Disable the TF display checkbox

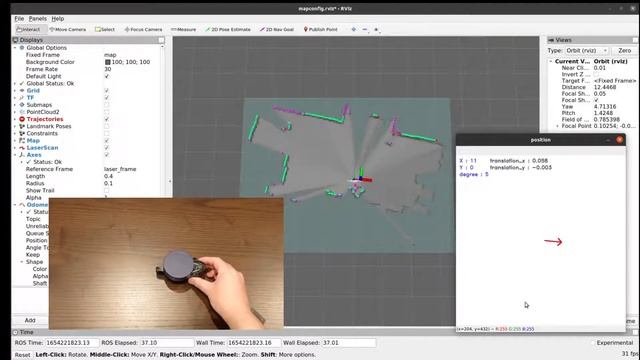tap(107, 98)
